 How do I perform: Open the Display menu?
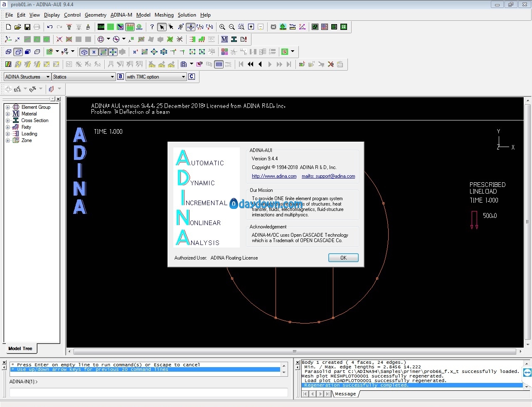pos(52,15)
